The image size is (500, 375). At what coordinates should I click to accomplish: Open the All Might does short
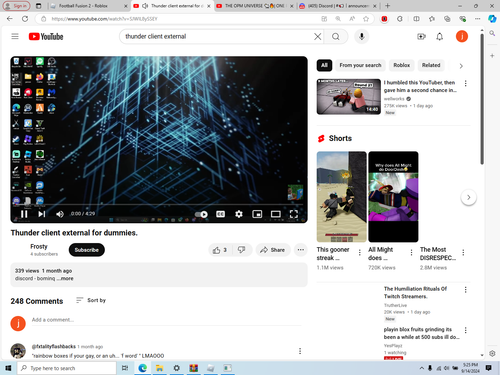pos(393,197)
